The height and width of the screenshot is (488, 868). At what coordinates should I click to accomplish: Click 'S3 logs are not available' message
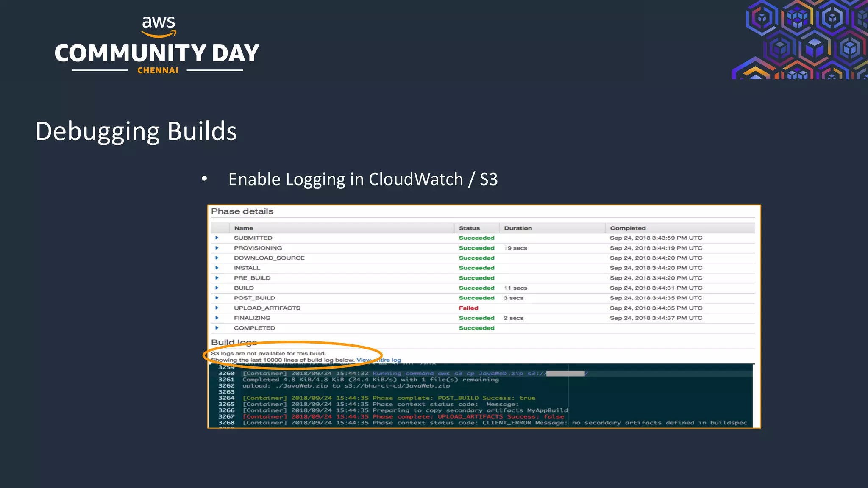pos(268,353)
